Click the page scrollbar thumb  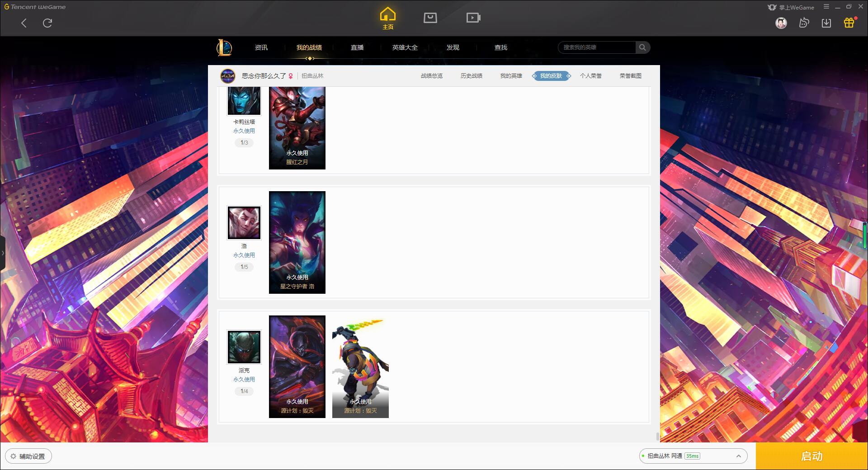coord(657,436)
